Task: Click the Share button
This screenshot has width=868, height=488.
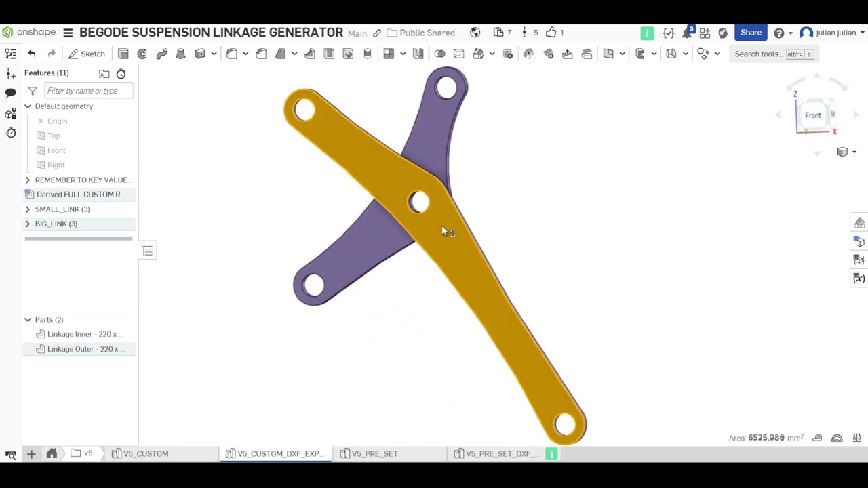Action: 751,33
